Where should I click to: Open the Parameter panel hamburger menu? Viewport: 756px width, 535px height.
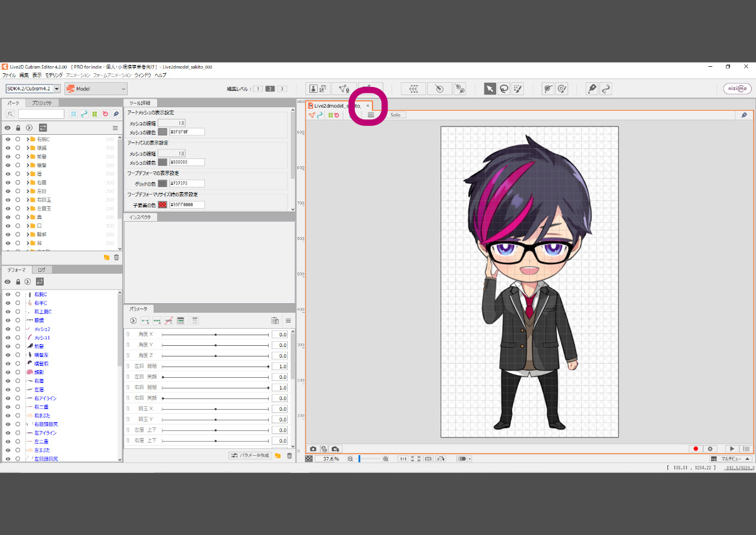click(288, 320)
